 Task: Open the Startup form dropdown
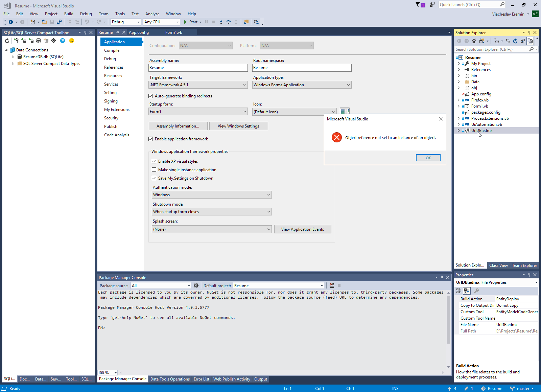pos(198,112)
